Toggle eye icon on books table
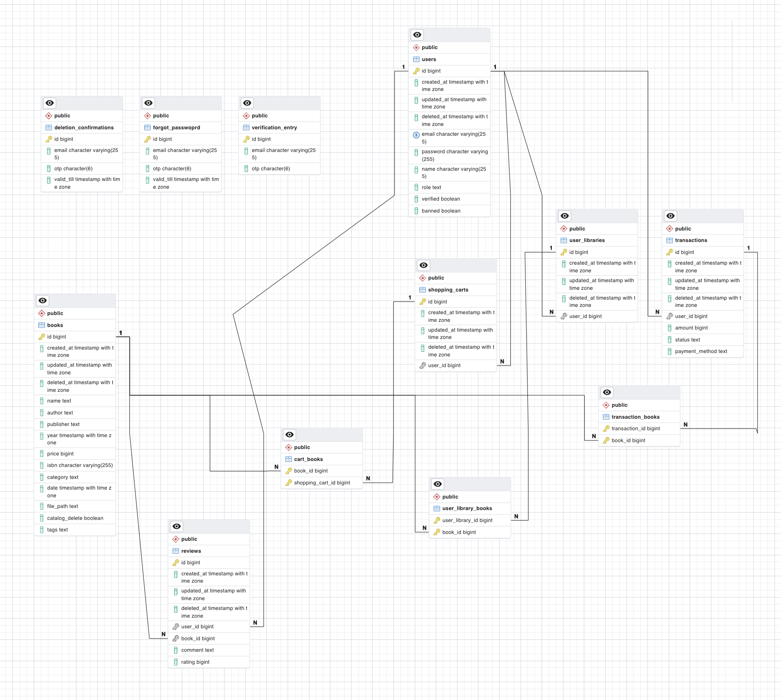 point(43,301)
